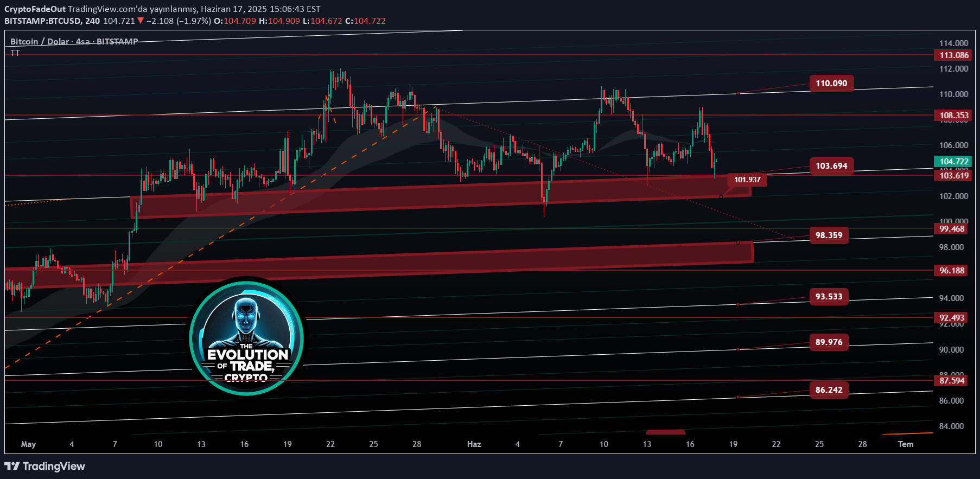Click the 92.493 price axis tag
Image resolution: width=980 pixels, height=479 pixels.
[x=952, y=318]
